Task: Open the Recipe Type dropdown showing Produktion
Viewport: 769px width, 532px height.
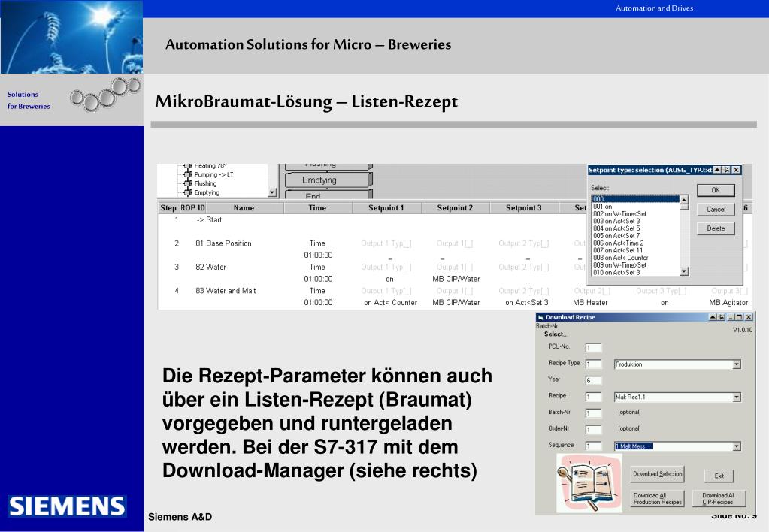Action: point(736,364)
